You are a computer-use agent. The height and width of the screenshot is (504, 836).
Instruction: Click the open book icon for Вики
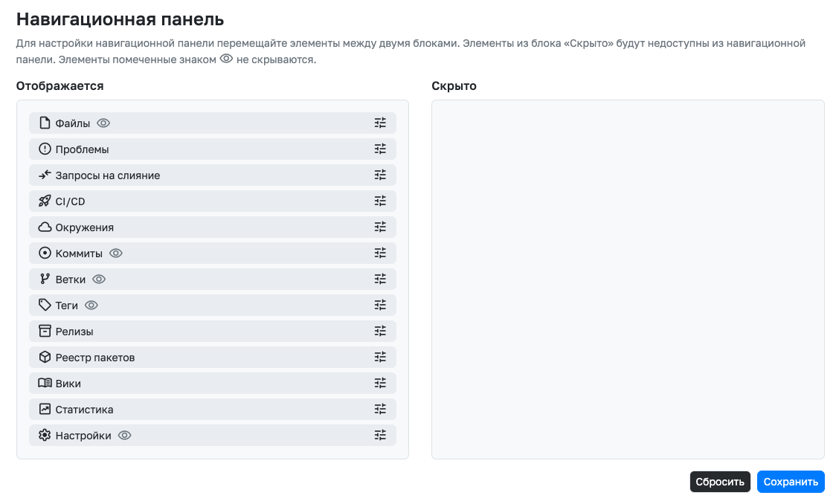45,384
